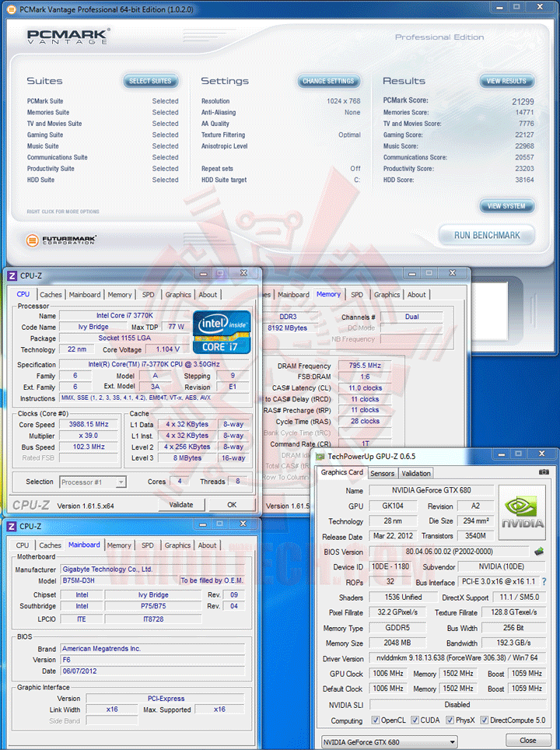560x750 pixels.
Task: Click the Validate button in CPU-Z
Action: [x=181, y=505]
